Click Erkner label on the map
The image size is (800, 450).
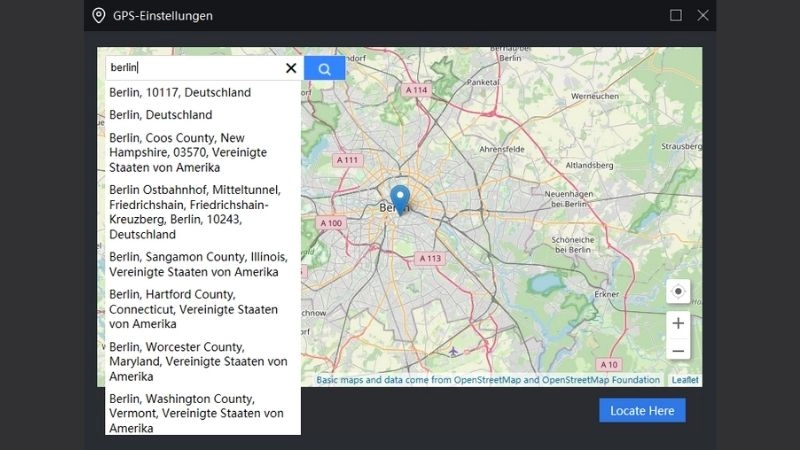pos(606,294)
